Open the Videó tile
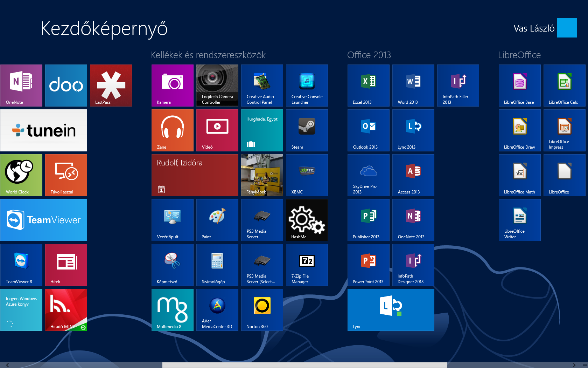The width and height of the screenshot is (588, 368). (217, 130)
